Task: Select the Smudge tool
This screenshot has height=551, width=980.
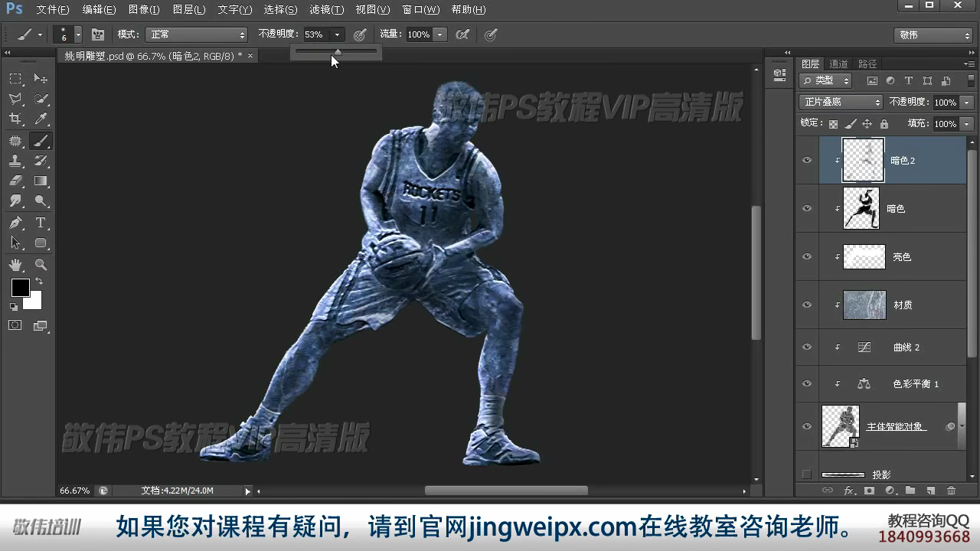Action: click(x=15, y=201)
